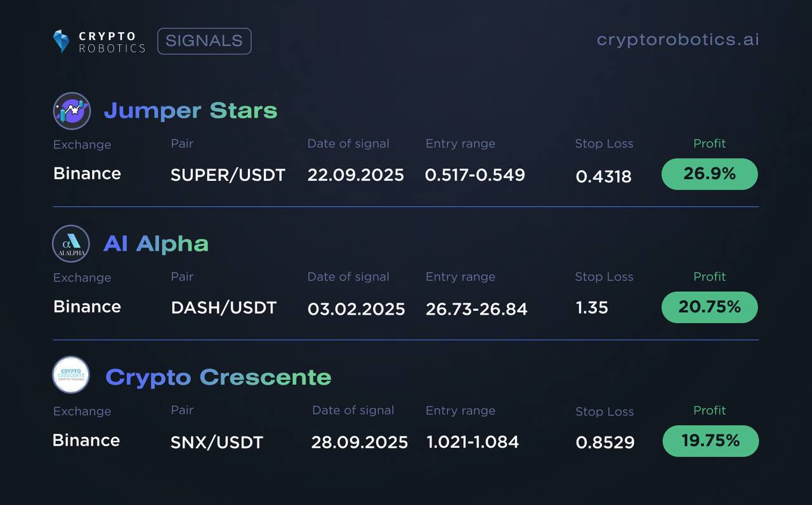
Task: Select the SUPER/USDT pair text
Action: click(228, 175)
